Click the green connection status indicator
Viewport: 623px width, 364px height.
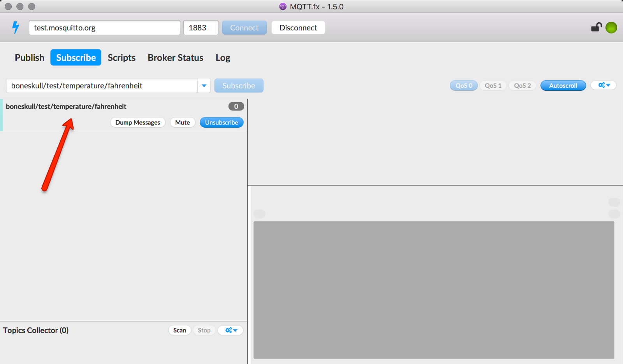[611, 28]
